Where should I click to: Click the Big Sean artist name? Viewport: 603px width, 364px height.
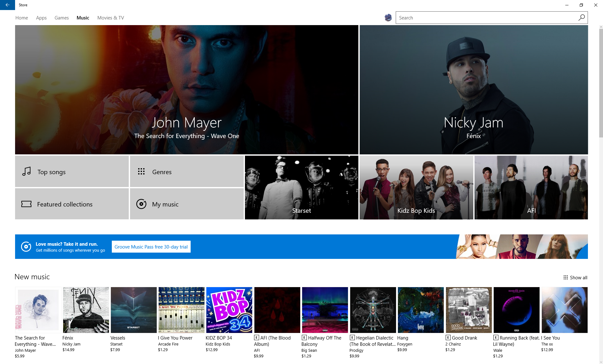(309, 351)
